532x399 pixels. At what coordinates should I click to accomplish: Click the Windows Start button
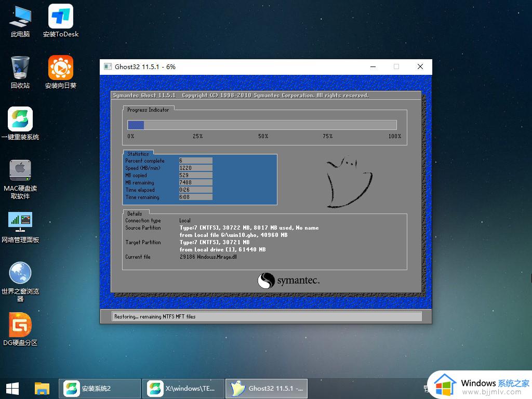click(12, 389)
